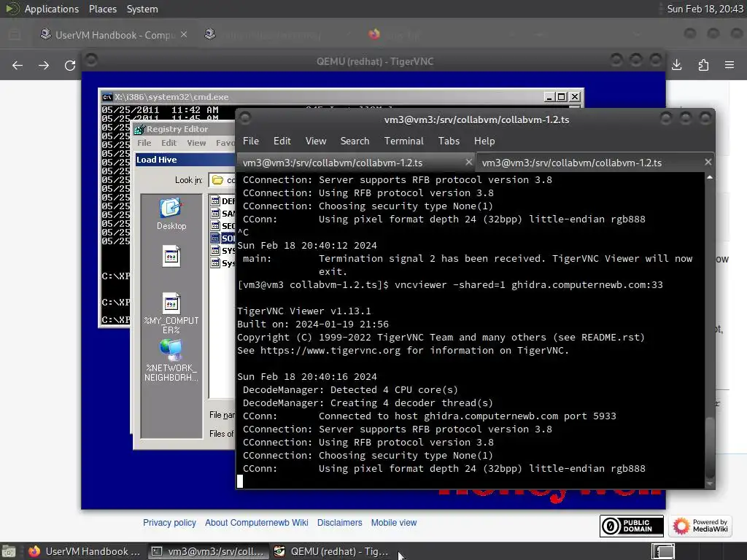
Task: Click the terminal vertical scrollbar thumb
Action: click(709, 446)
